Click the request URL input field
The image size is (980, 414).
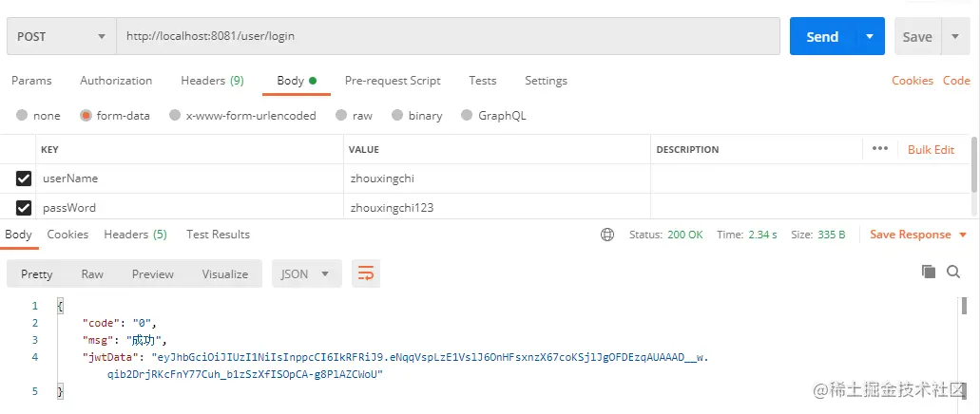(448, 36)
